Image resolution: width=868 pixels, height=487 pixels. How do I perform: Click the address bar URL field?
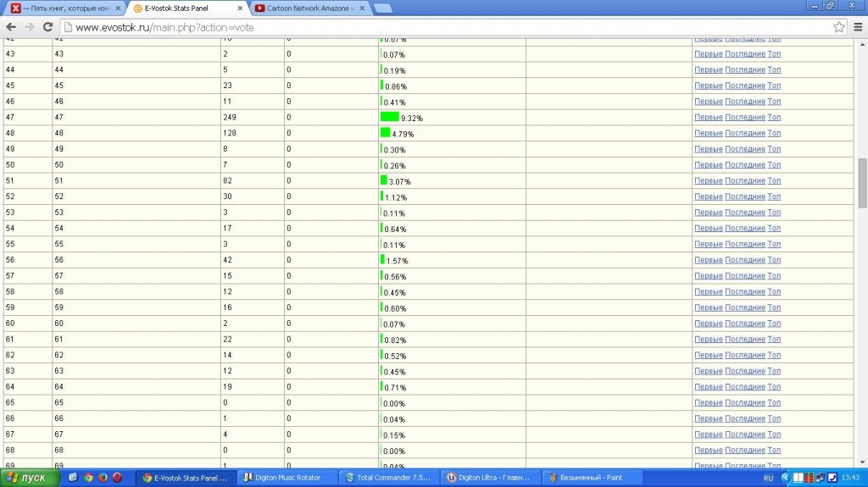coord(424,27)
